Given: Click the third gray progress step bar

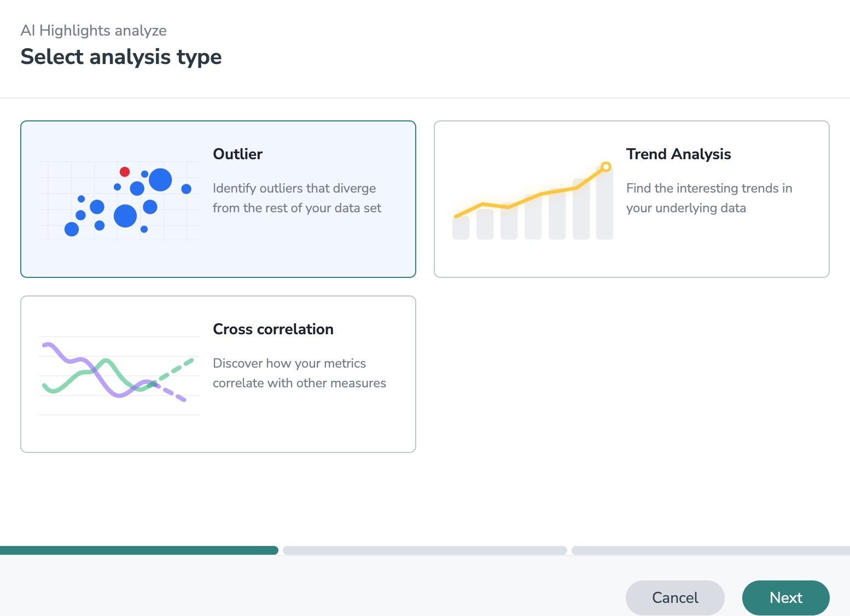Looking at the screenshot, I should click(710, 550).
